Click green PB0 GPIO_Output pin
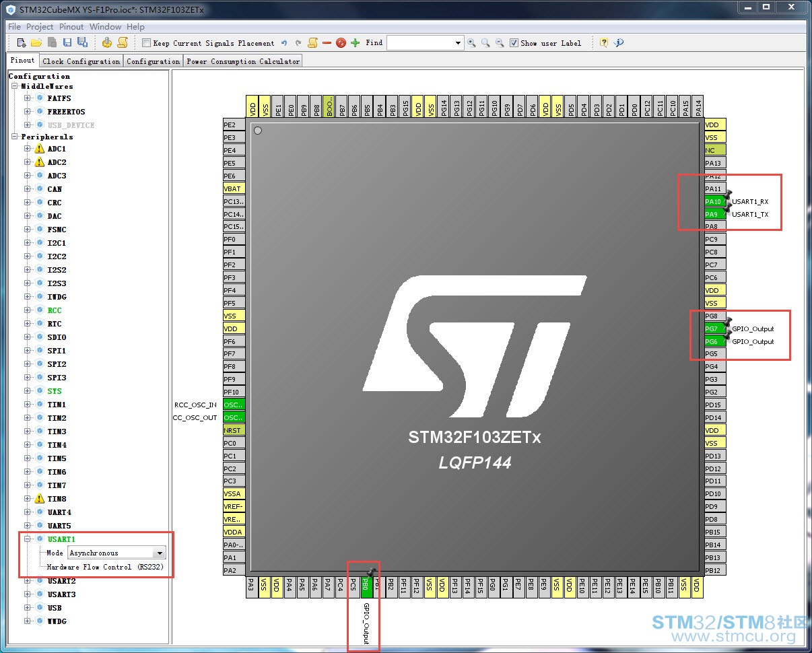The height and width of the screenshot is (653, 812). click(366, 586)
